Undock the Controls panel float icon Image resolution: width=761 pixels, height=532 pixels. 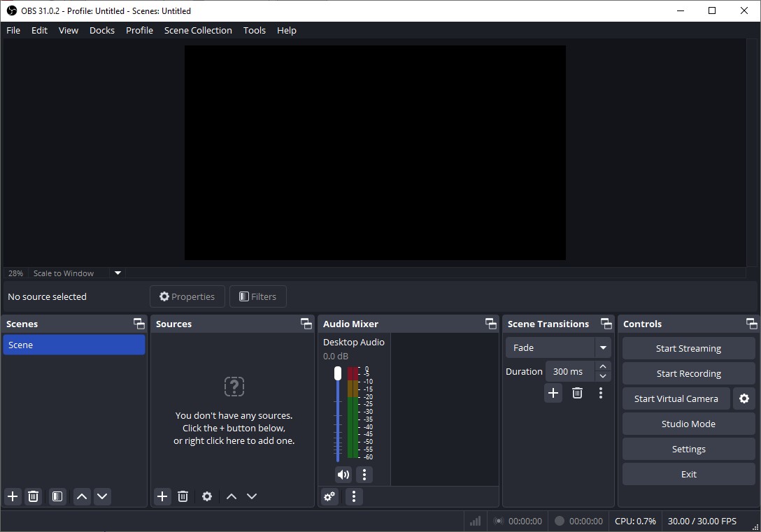tap(751, 324)
